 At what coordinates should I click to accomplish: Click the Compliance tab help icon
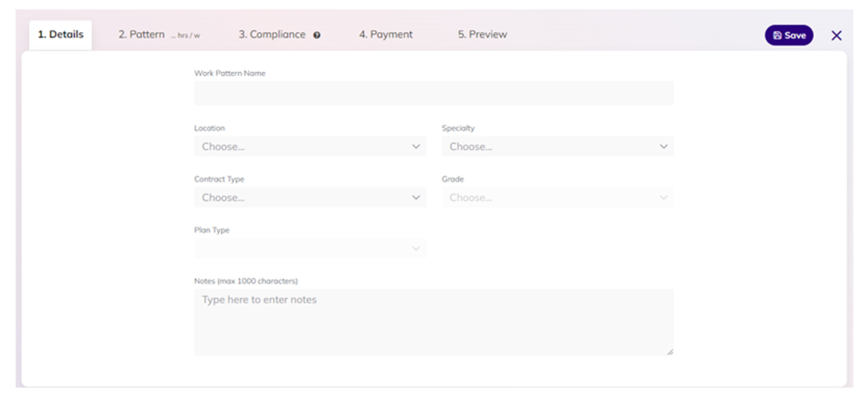point(317,34)
